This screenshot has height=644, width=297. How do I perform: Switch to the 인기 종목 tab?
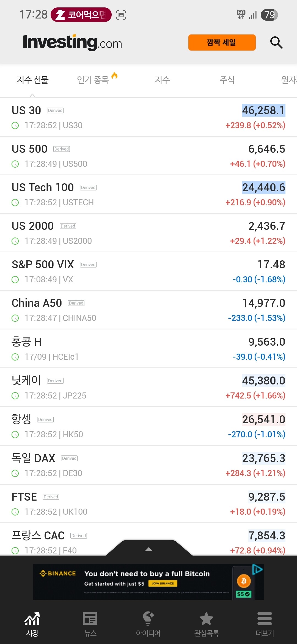93,80
